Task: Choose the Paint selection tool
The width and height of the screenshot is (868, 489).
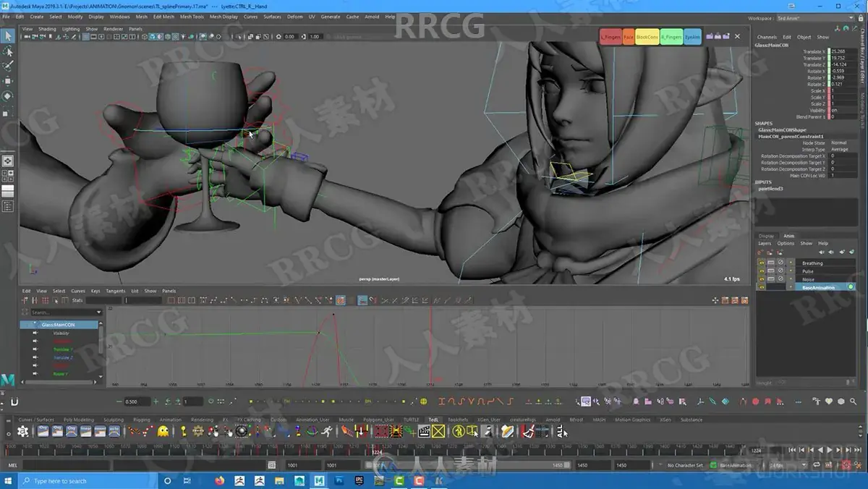Action: click(8, 66)
